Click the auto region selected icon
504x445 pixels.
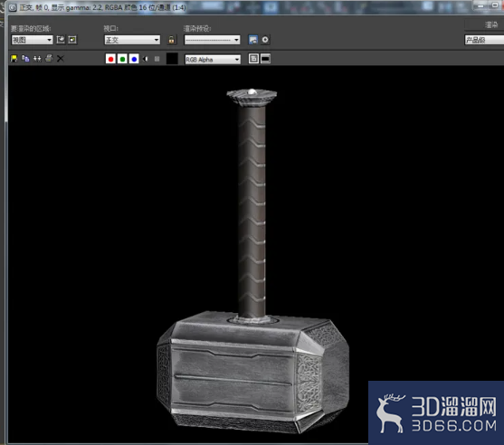pos(72,40)
